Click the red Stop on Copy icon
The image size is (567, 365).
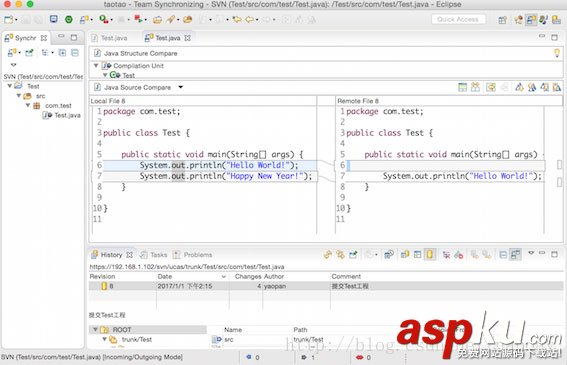tap(459, 255)
